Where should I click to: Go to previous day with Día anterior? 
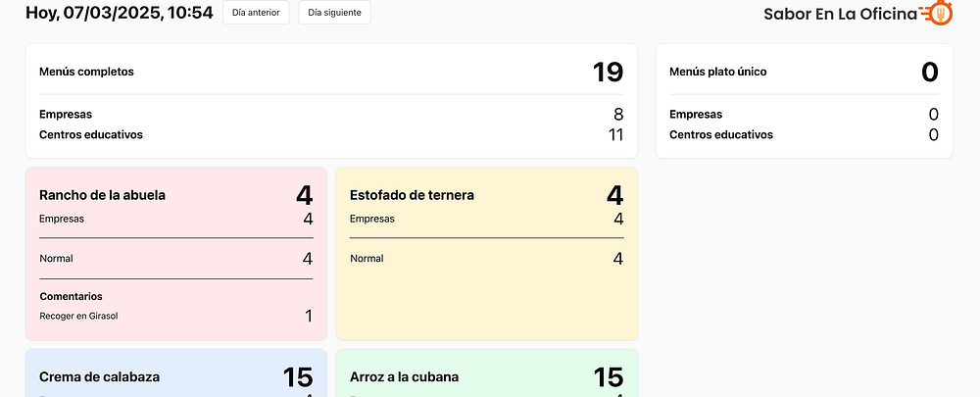(256, 13)
